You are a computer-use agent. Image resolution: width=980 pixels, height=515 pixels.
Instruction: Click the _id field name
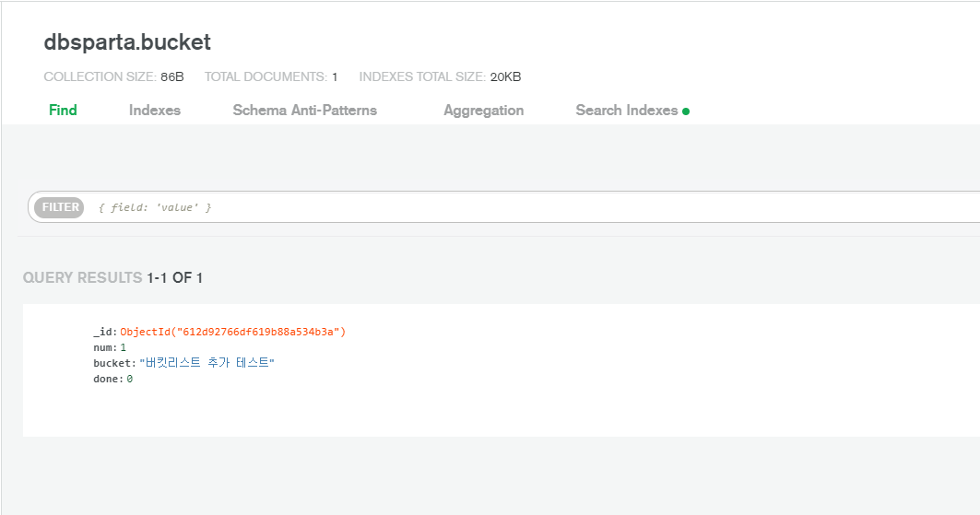click(103, 332)
